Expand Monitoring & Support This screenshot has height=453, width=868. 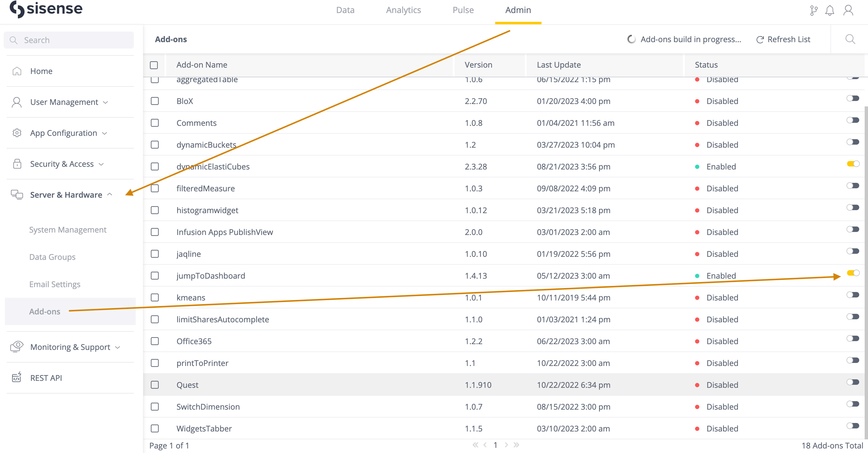tap(117, 347)
